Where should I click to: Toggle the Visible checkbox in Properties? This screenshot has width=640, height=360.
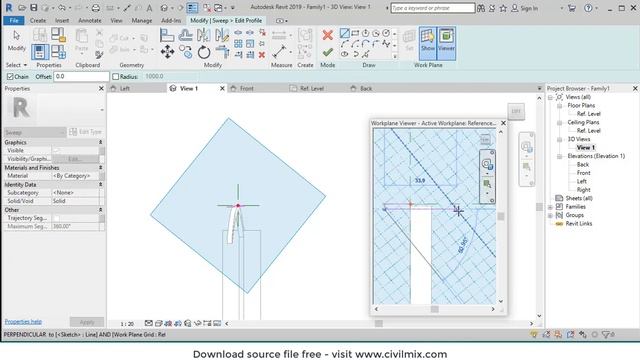[x=56, y=150]
